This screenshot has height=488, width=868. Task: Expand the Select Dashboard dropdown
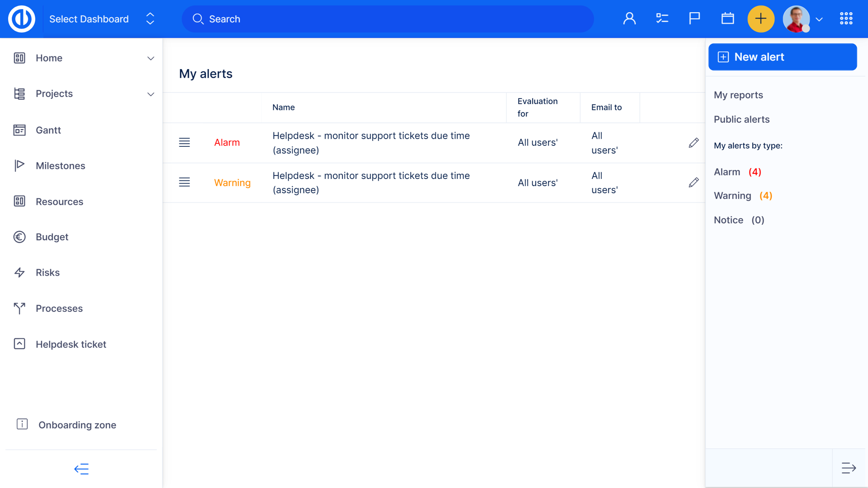pos(149,19)
